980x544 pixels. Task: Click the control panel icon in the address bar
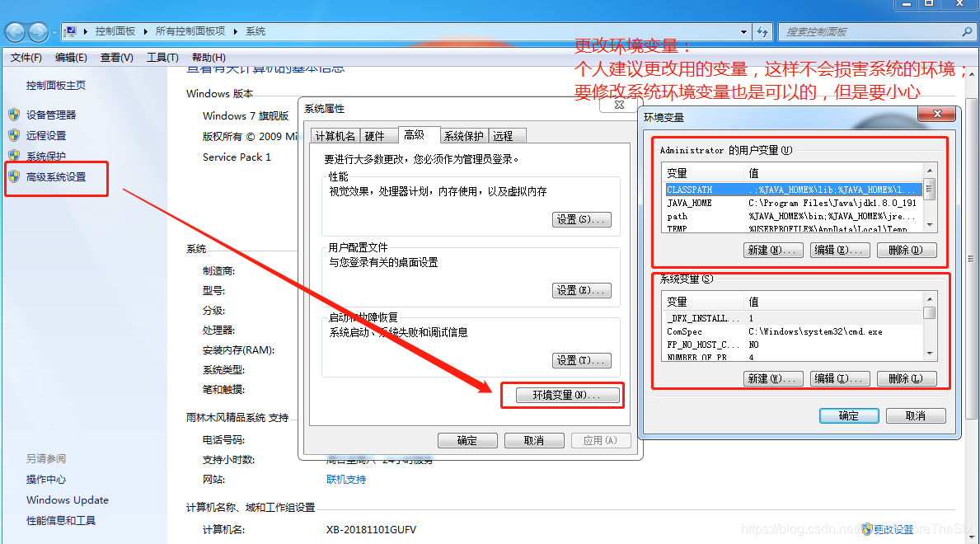[x=71, y=31]
